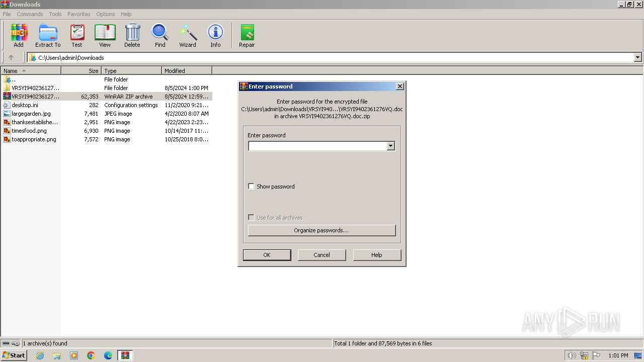Click modified date 4/2/2020 8:07 AM
This screenshot has width=644, height=362.
click(187, 114)
